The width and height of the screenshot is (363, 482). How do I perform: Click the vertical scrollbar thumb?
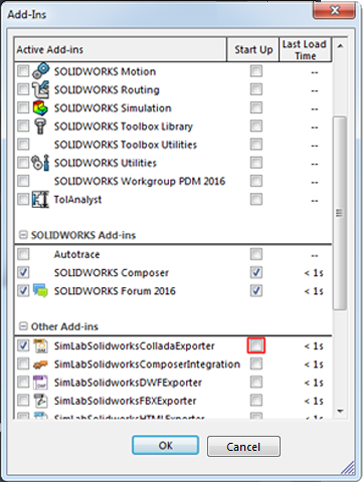point(340,213)
